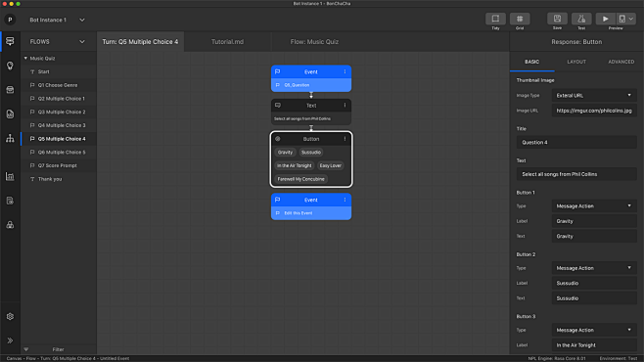The image size is (644, 362).
Task: Switch to the Tutorial.md tab
Action: point(227,42)
